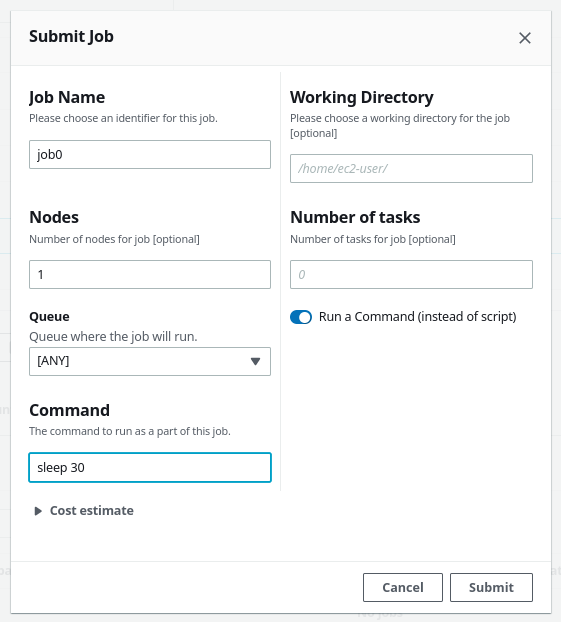Screen dimensions: 561x622
Task: Toggle Run a Command switch off
Action: coord(301,317)
